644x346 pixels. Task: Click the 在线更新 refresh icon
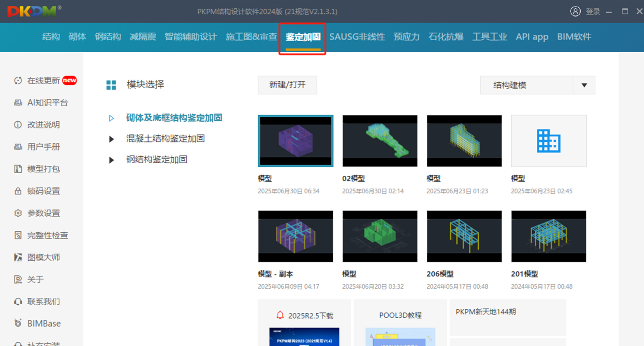(x=18, y=80)
